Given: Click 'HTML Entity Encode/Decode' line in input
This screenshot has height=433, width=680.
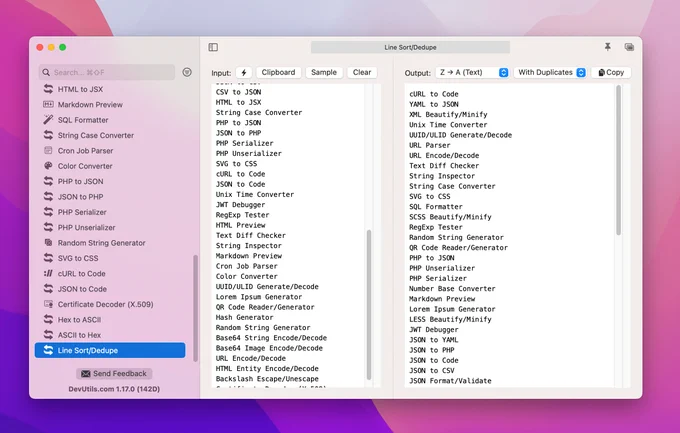Looking at the screenshot, I should coord(267,368).
